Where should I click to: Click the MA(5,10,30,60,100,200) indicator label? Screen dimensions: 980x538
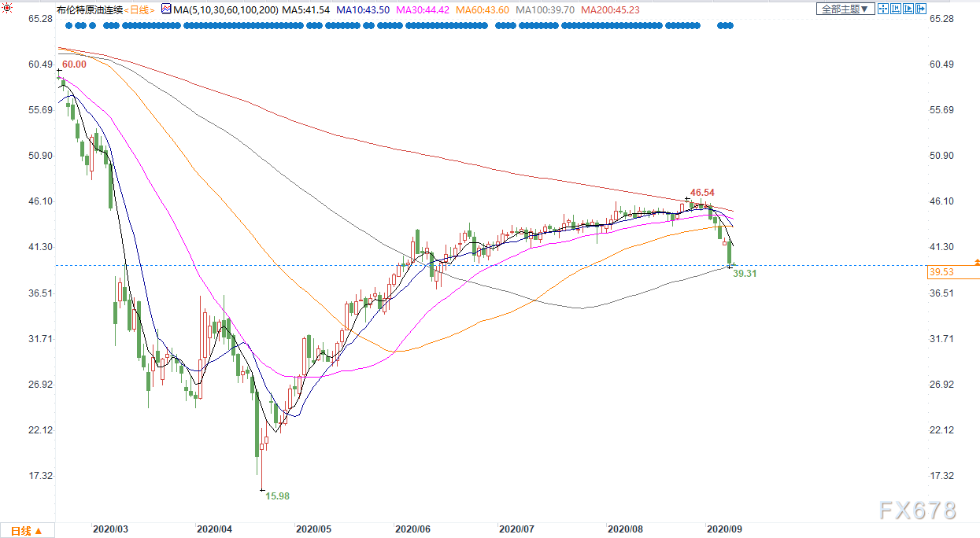(x=223, y=9)
